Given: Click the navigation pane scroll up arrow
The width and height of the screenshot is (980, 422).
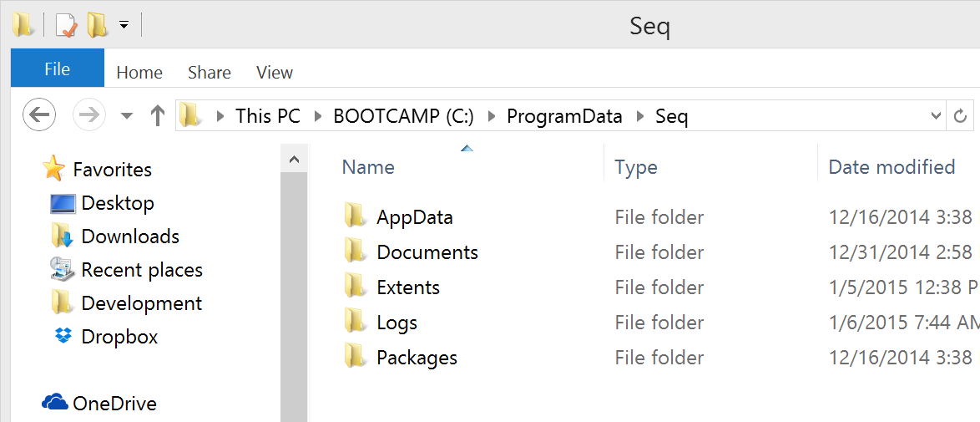Looking at the screenshot, I should [295, 160].
